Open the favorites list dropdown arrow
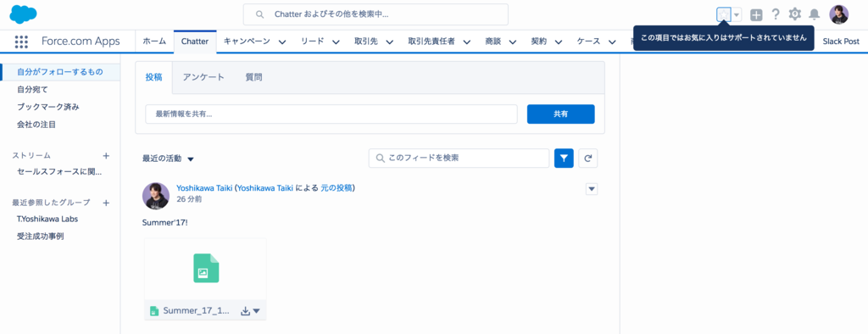This screenshot has width=868, height=334. 737,15
